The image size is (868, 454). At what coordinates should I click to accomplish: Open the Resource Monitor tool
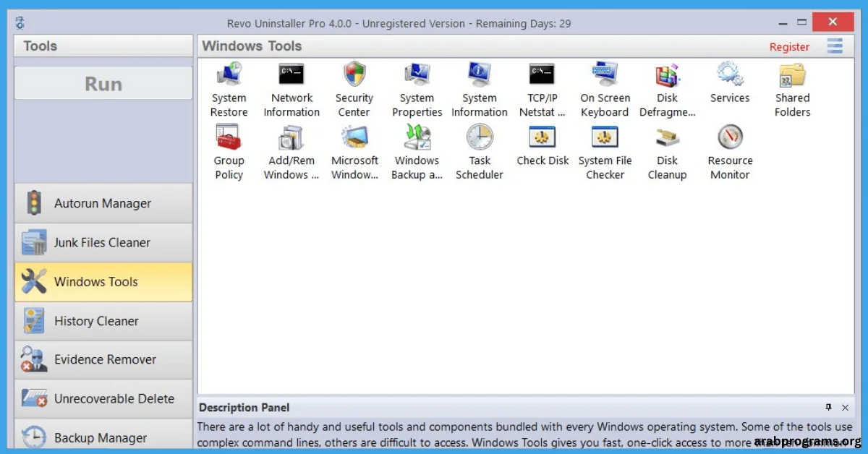(730, 153)
